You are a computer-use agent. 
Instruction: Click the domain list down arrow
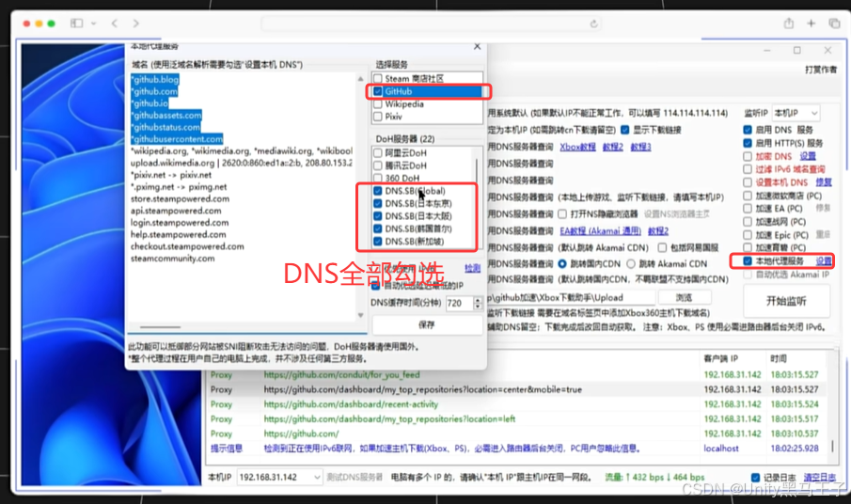[x=360, y=315]
